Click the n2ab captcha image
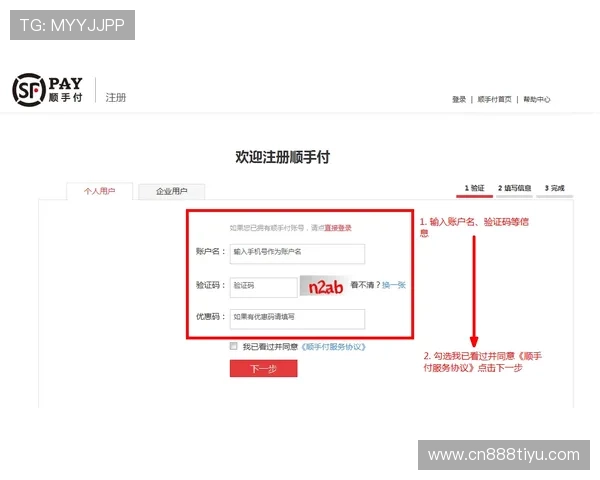 [324, 286]
